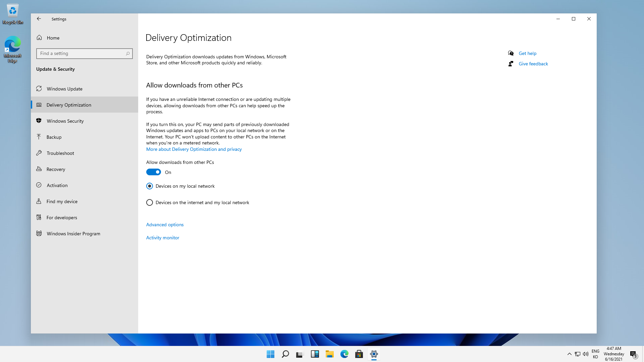Viewport: 644px width, 362px height.
Task: Click the Find a setting search box
Action: [x=80, y=54]
